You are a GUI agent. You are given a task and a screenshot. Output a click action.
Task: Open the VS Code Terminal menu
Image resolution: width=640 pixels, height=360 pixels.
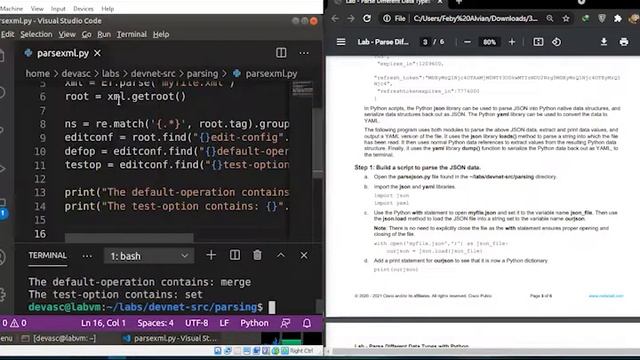tap(132, 34)
